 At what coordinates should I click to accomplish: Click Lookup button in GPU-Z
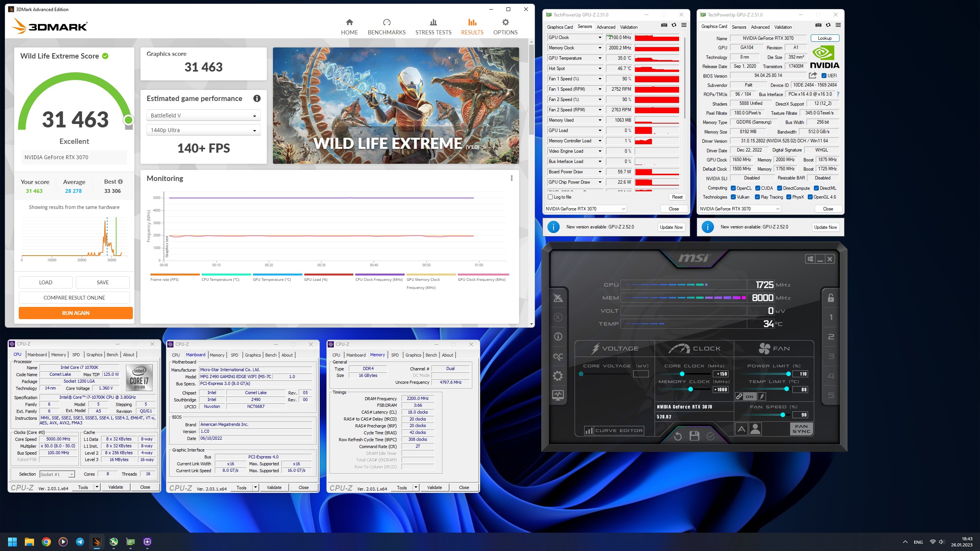(x=825, y=38)
